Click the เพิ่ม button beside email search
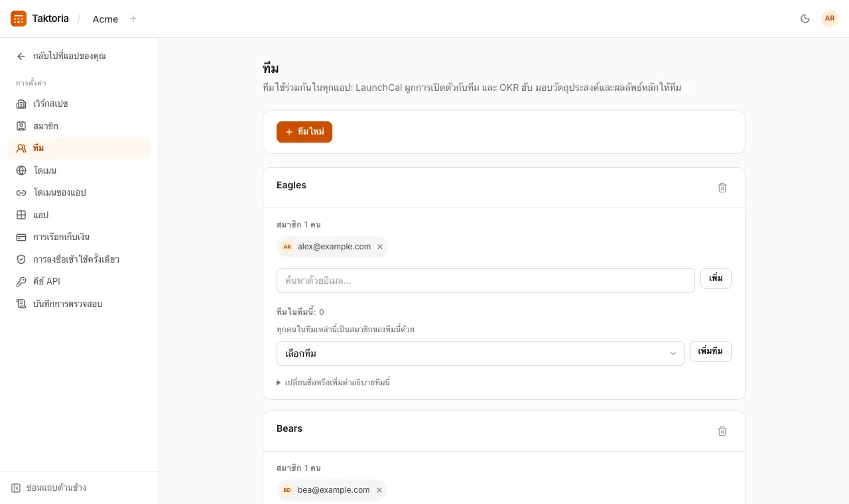The width and height of the screenshot is (849, 504). tap(716, 279)
